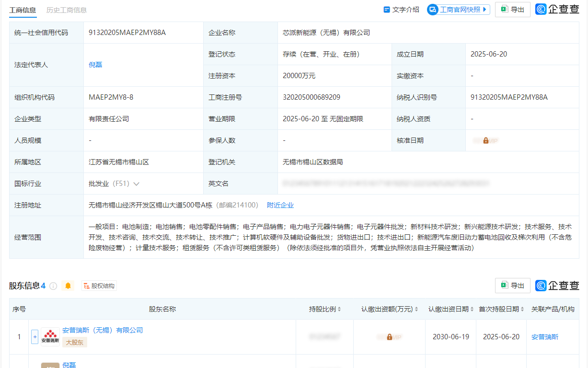
Task: Click registered capital 20000万元
Action: [x=299, y=76]
